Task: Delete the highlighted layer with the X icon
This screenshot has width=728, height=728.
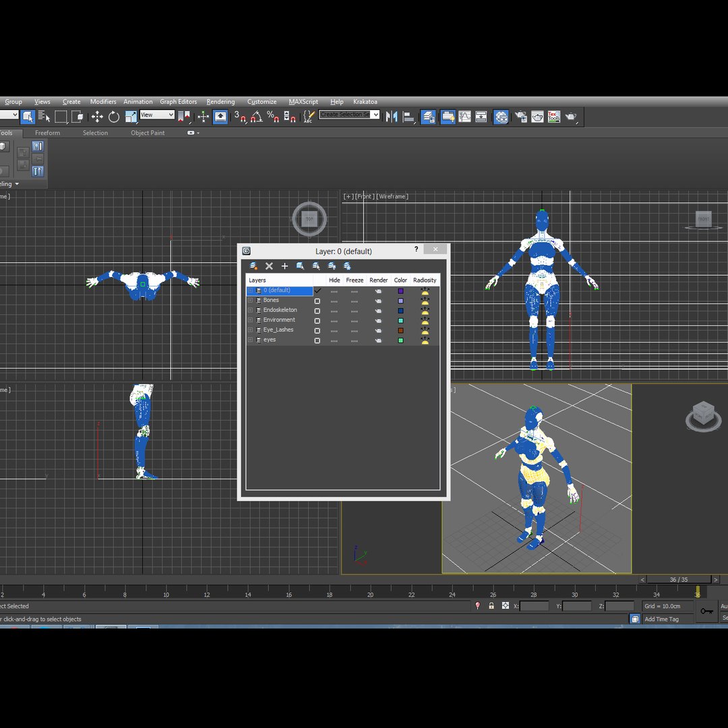Action: click(269, 266)
